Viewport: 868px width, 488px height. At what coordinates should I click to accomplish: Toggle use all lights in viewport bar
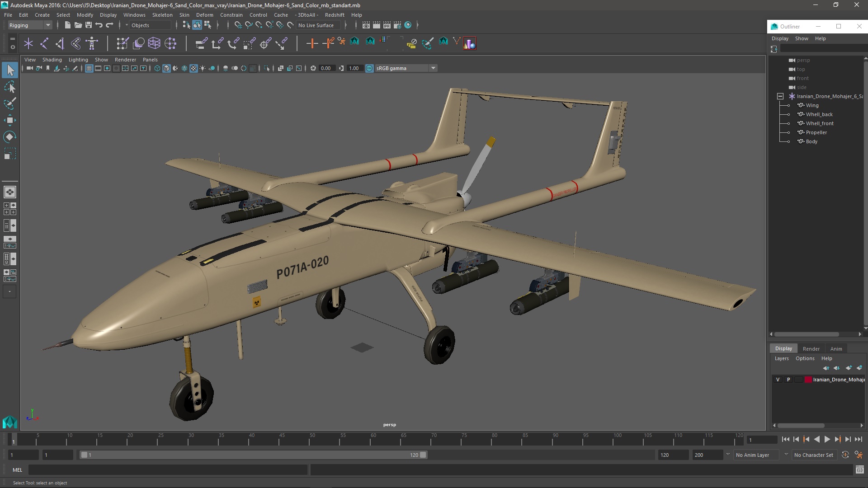203,68
